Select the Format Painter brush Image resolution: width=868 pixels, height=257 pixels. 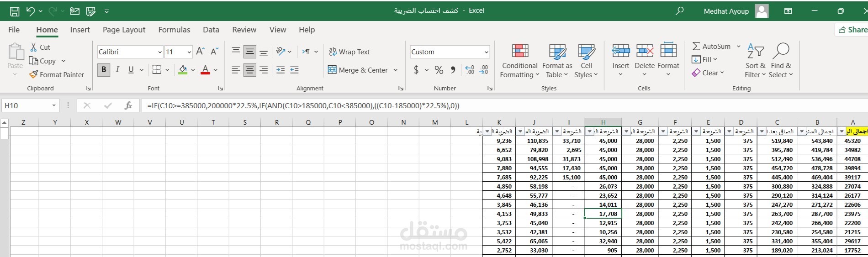[33, 74]
